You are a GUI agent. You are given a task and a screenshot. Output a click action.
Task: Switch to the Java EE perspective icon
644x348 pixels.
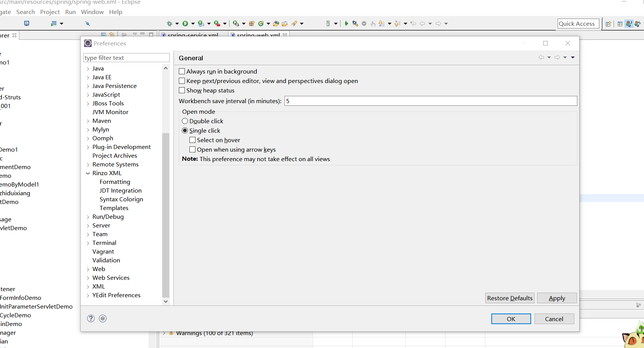click(629, 24)
